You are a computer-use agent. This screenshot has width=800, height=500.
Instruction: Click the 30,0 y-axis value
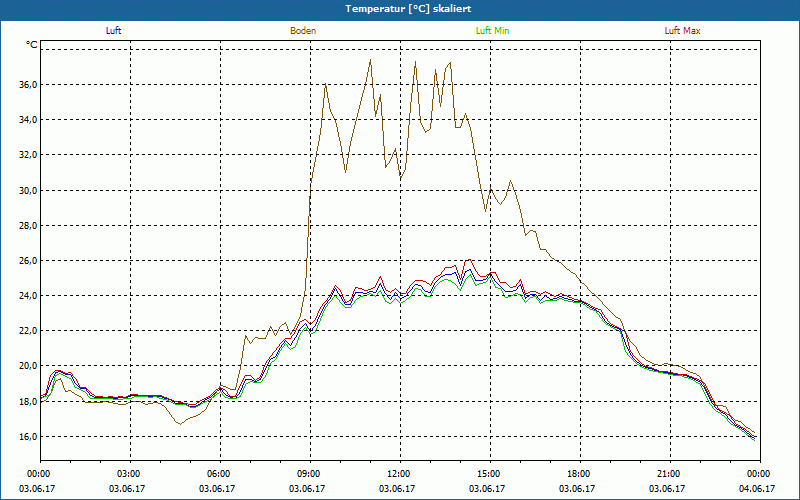28,191
